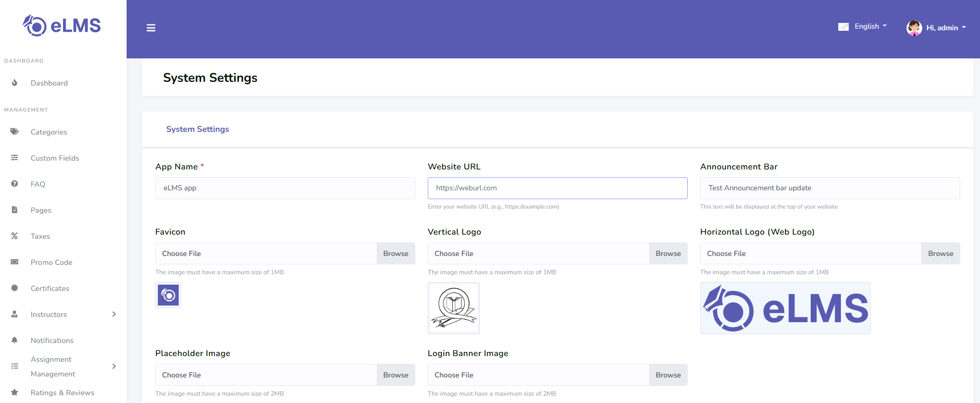The height and width of the screenshot is (403, 980).
Task: Click the FAQ question mark icon
Action: 15,184
